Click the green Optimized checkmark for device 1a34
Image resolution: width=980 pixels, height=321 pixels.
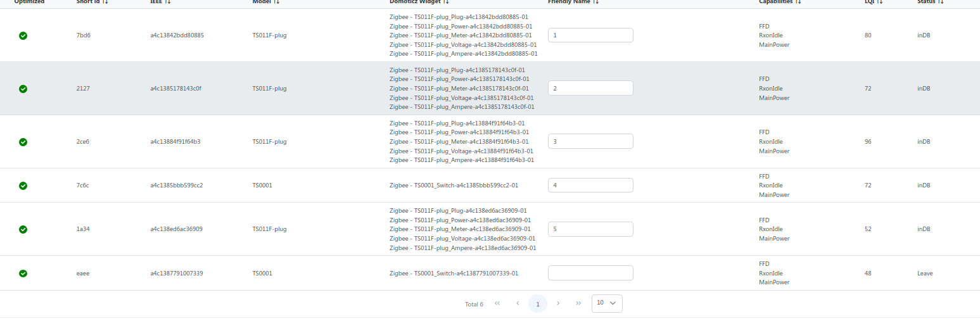point(23,229)
